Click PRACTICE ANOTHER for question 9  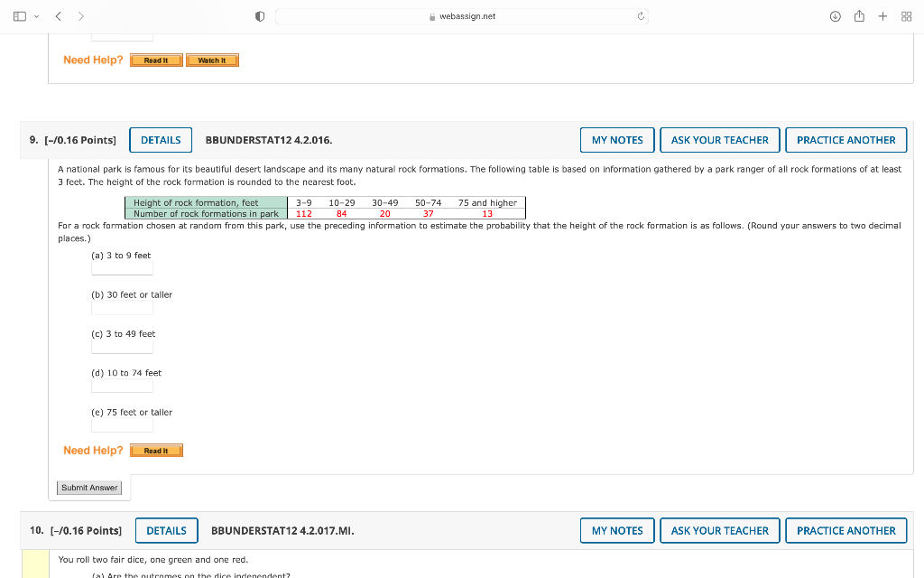point(845,139)
